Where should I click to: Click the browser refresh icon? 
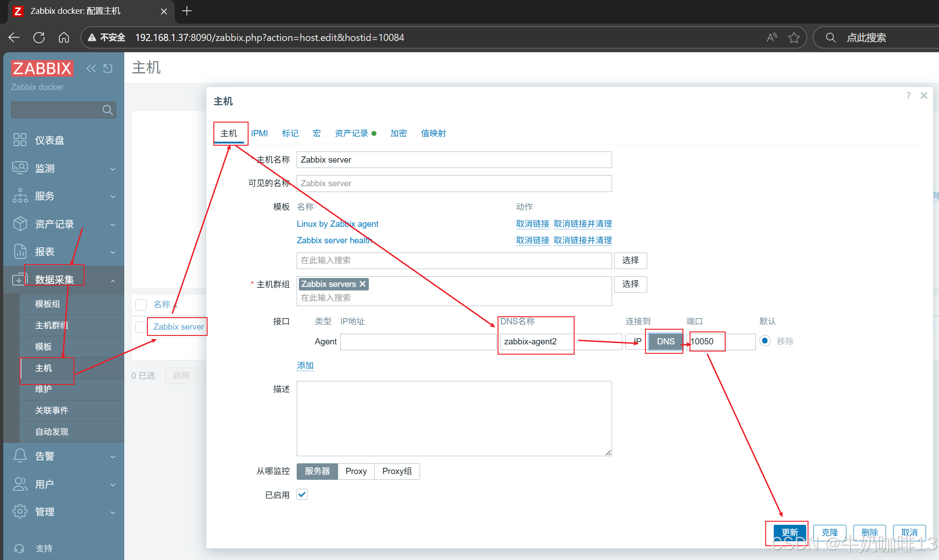pos(39,37)
